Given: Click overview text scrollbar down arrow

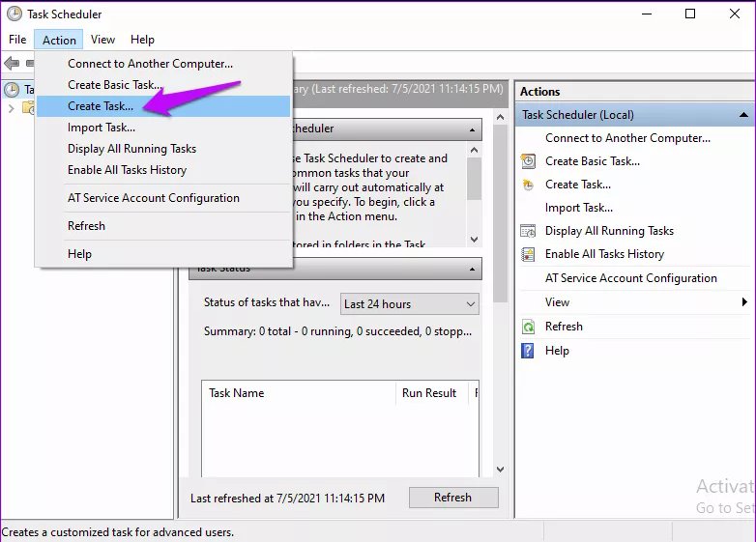Looking at the screenshot, I should click(474, 240).
